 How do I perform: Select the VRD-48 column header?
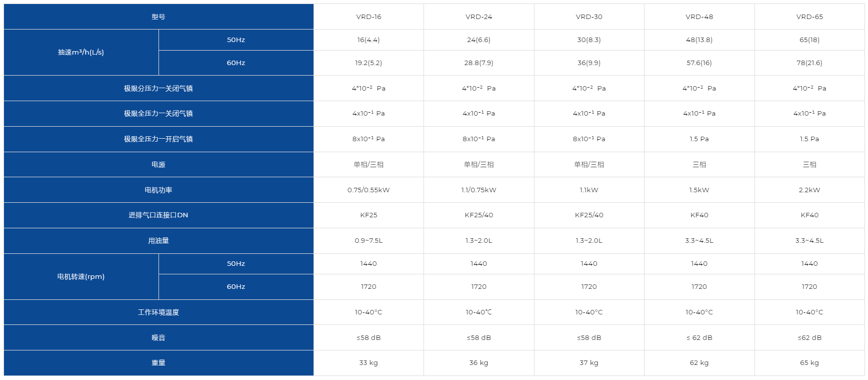click(699, 17)
